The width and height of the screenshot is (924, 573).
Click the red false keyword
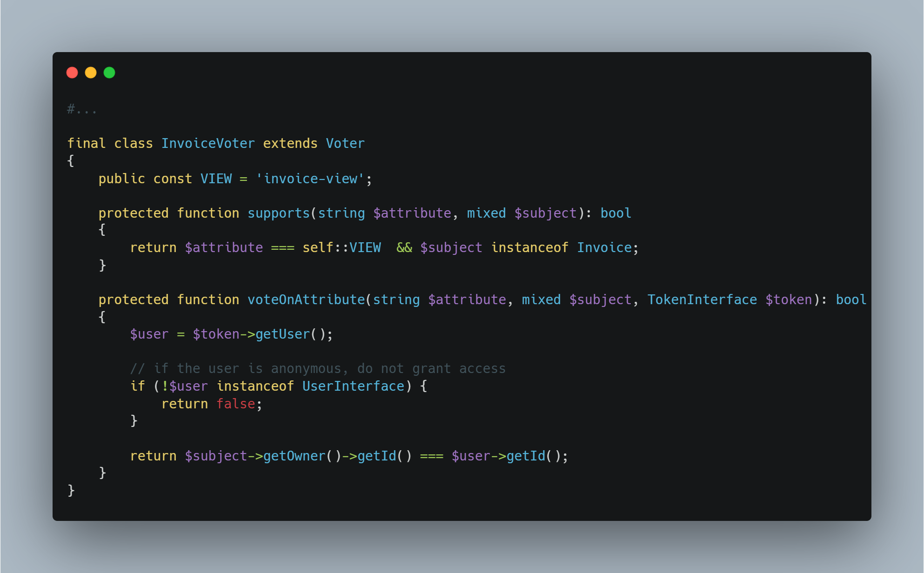tap(235, 404)
